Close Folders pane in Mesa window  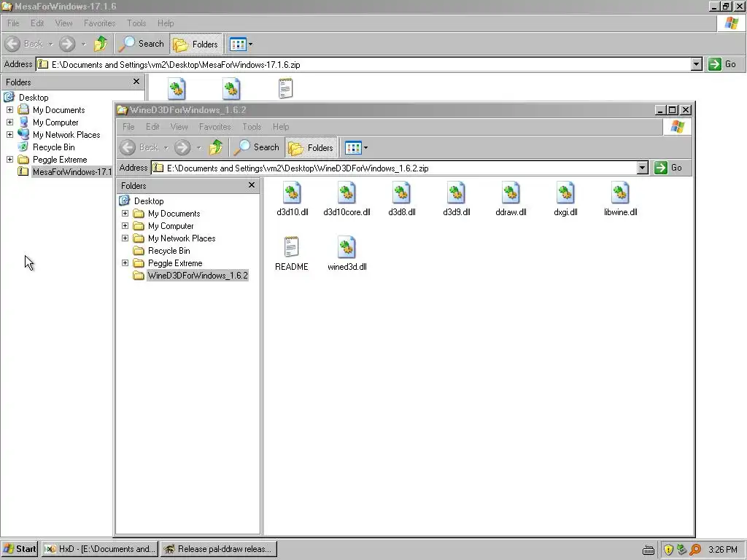(x=136, y=82)
